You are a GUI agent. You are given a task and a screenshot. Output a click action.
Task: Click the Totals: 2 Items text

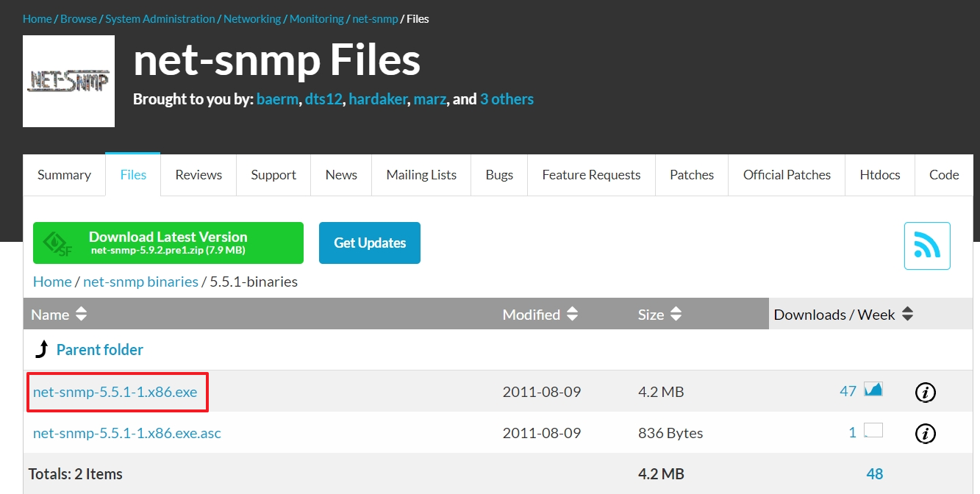75,474
